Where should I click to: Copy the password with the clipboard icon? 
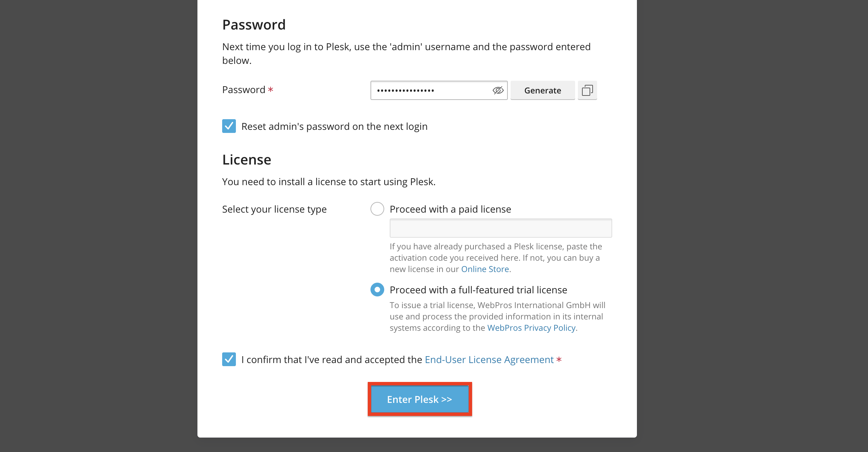click(587, 90)
